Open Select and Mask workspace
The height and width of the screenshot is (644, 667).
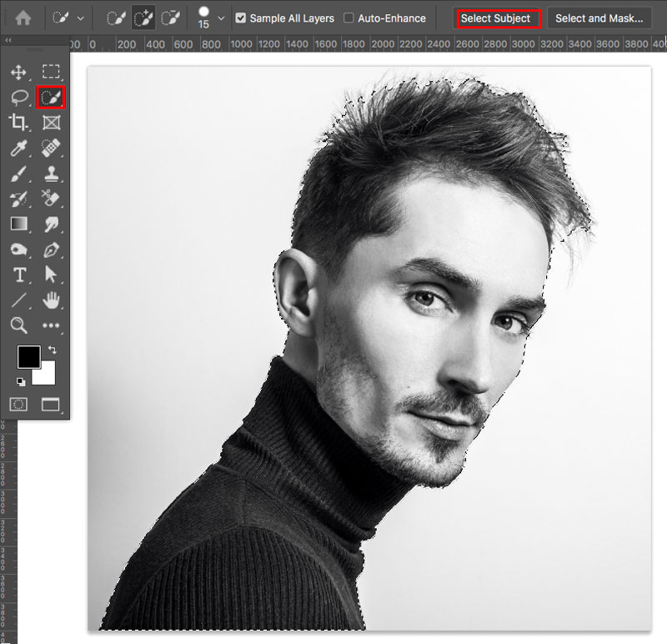[x=599, y=18]
